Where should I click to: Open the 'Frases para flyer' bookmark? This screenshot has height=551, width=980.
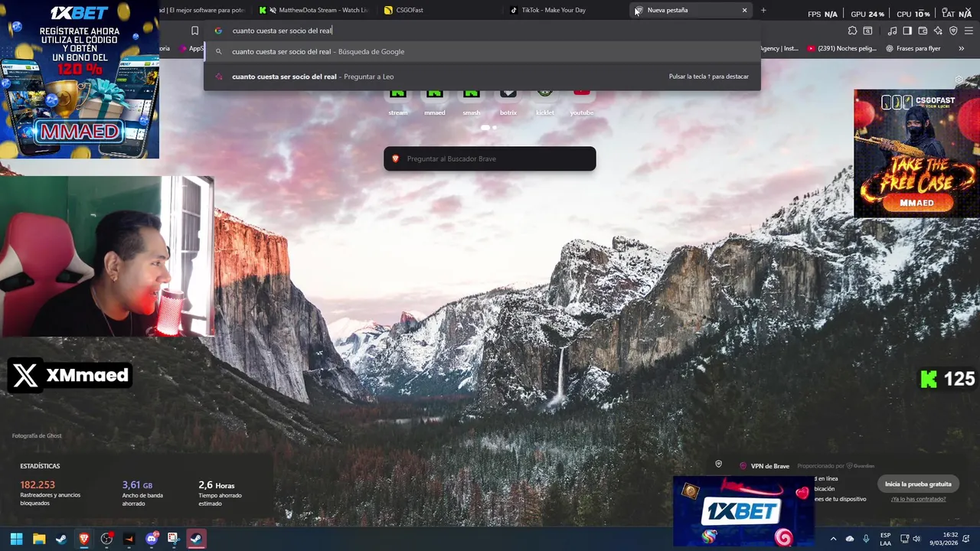tap(913, 48)
